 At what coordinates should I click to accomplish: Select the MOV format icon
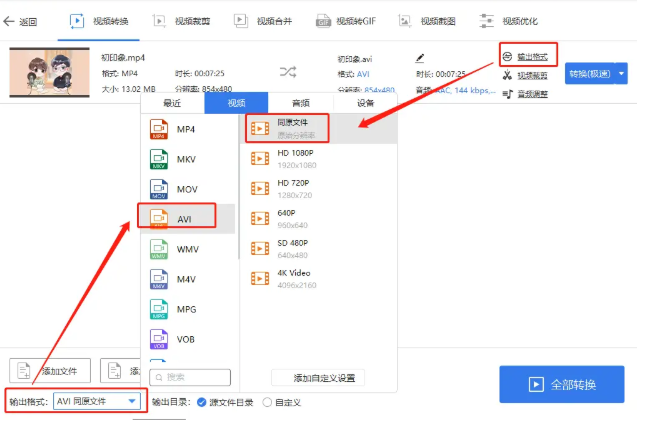pos(159,189)
